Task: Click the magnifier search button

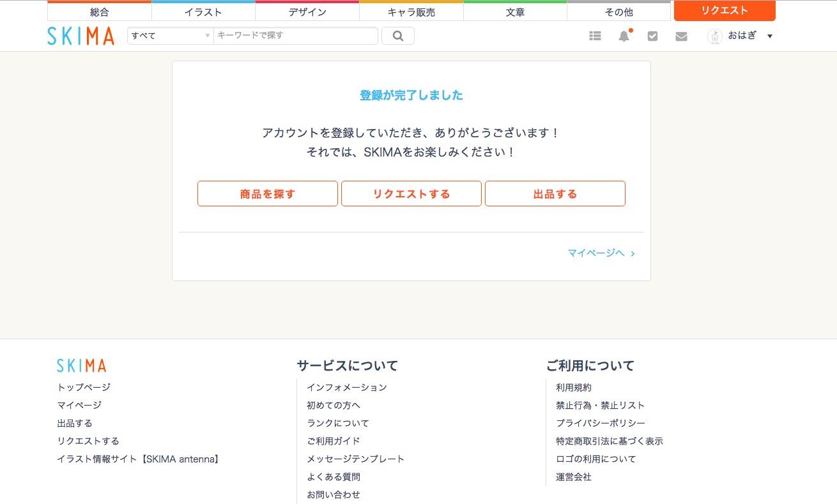Action: point(398,36)
